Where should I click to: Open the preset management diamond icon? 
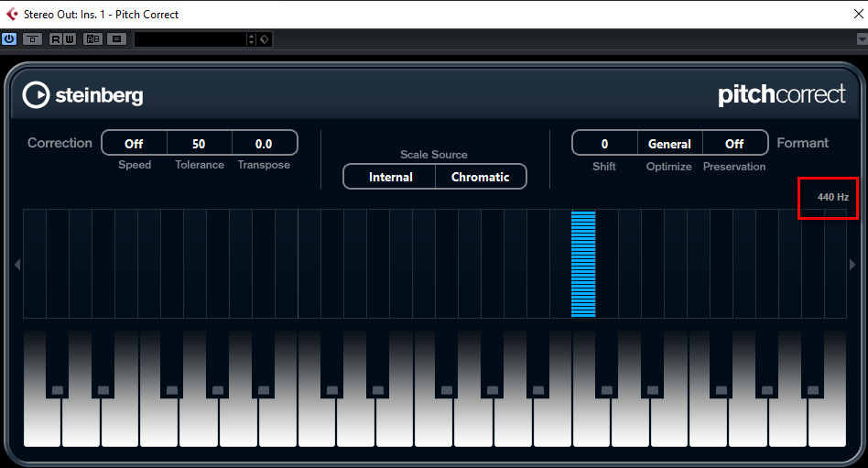pyautogui.click(x=265, y=39)
